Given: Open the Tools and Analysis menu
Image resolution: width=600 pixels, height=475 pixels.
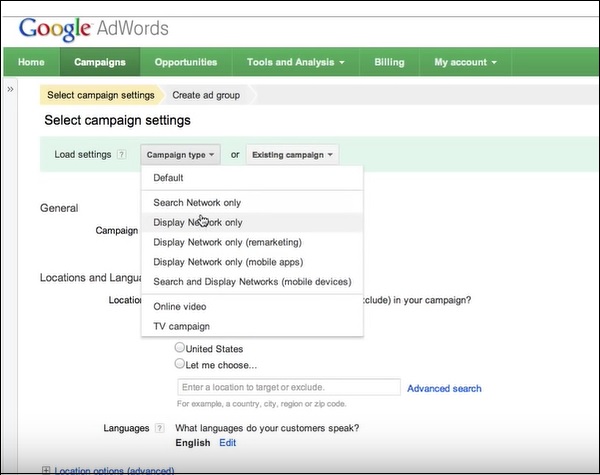Looking at the screenshot, I should [x=295, y=62].
